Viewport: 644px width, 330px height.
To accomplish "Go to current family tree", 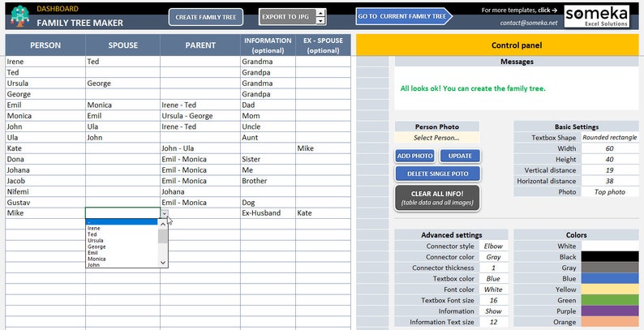I will click(404, 16).
